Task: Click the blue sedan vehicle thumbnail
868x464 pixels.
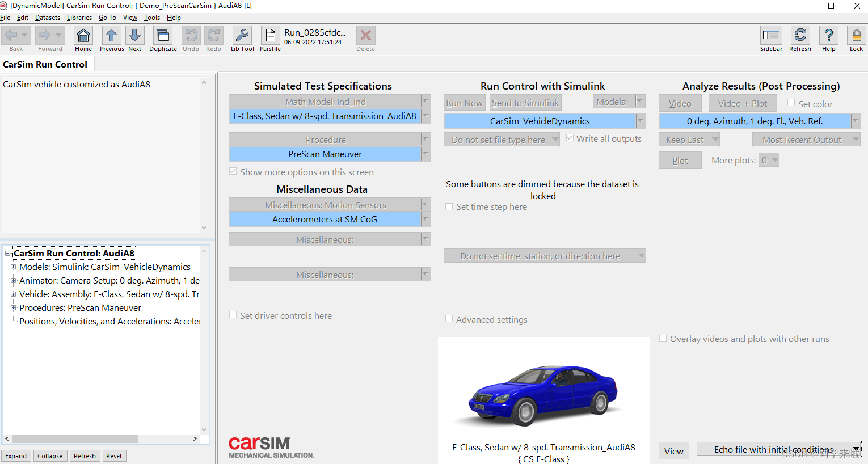Action: [543, 395]
